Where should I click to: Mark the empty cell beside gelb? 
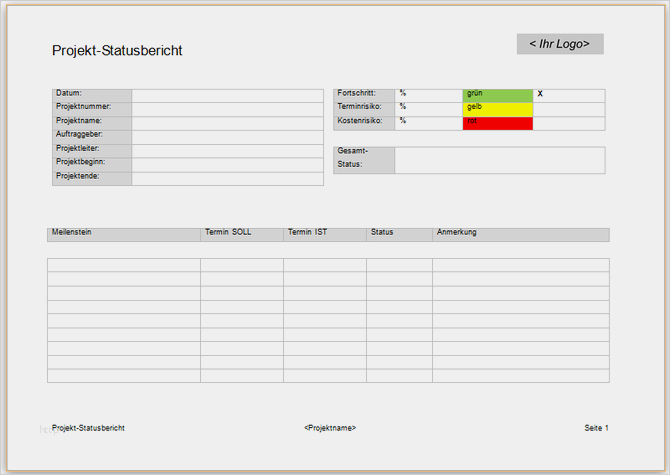pos(569,109)
